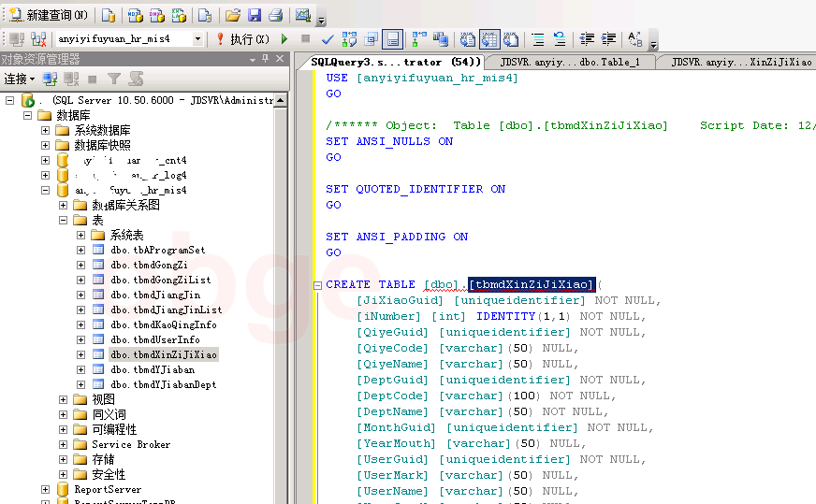Click the green Debug play icon
Viewport: 816px width, 504px height.
tap(284, 39)
